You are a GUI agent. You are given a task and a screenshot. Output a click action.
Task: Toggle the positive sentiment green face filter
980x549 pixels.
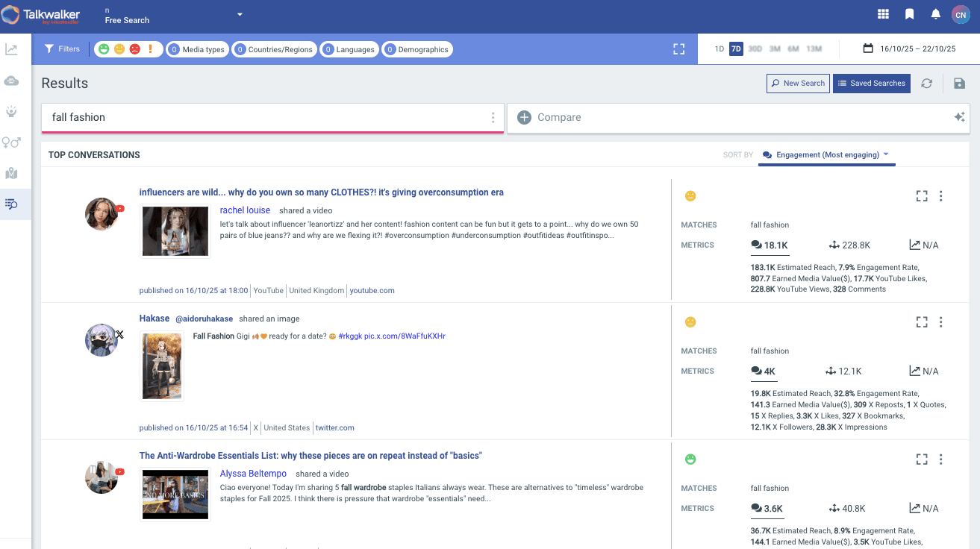click(104, 49)
